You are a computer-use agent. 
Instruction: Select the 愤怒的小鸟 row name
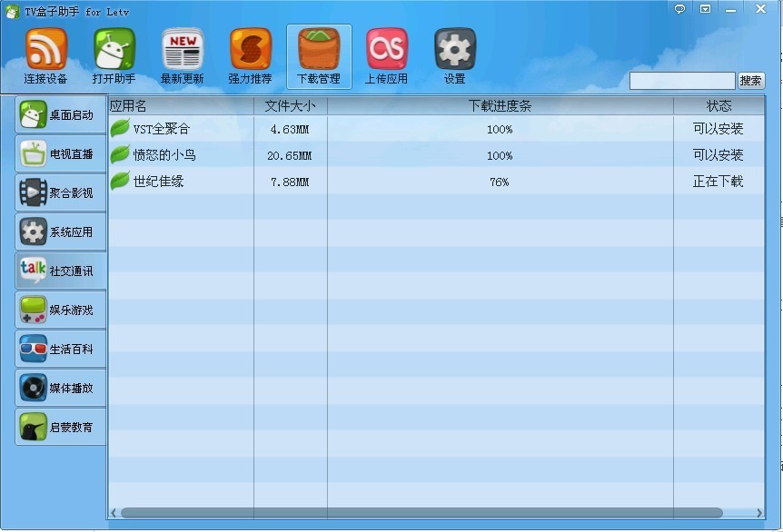[x=164, y=155]
